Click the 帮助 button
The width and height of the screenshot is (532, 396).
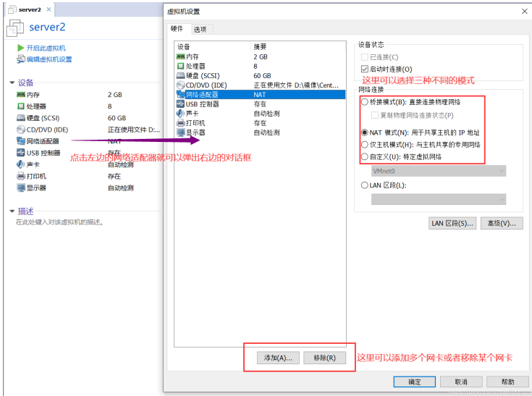508,382
